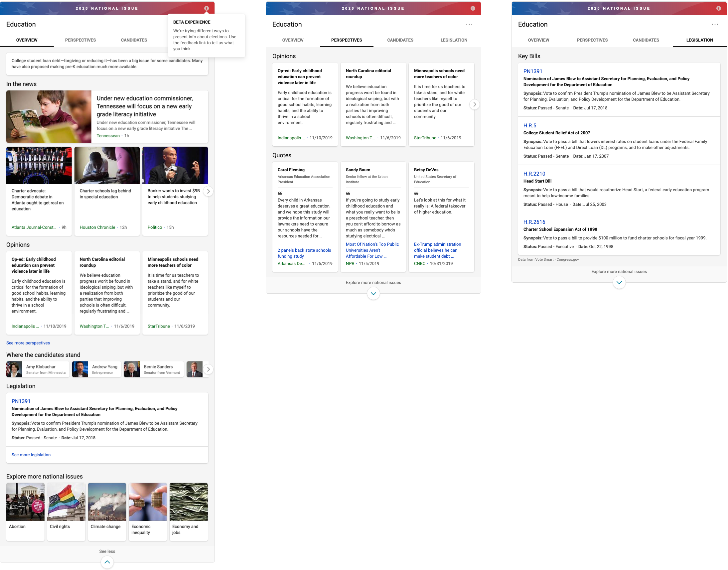The width and height of the screenshot is (728, 570).
Task: Select the Amy Klobuchar candidate card
Action: [37, 369]
